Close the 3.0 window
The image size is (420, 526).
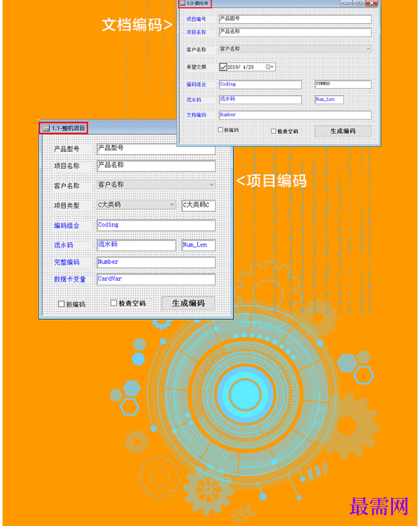pyautogui.click(x=372, y=3)
